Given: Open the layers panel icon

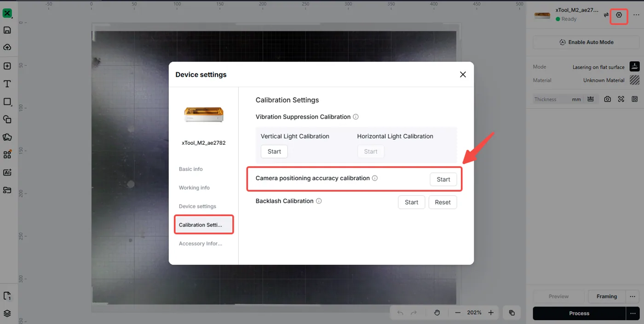Looking at the screenshot, I should coord(7,313).
